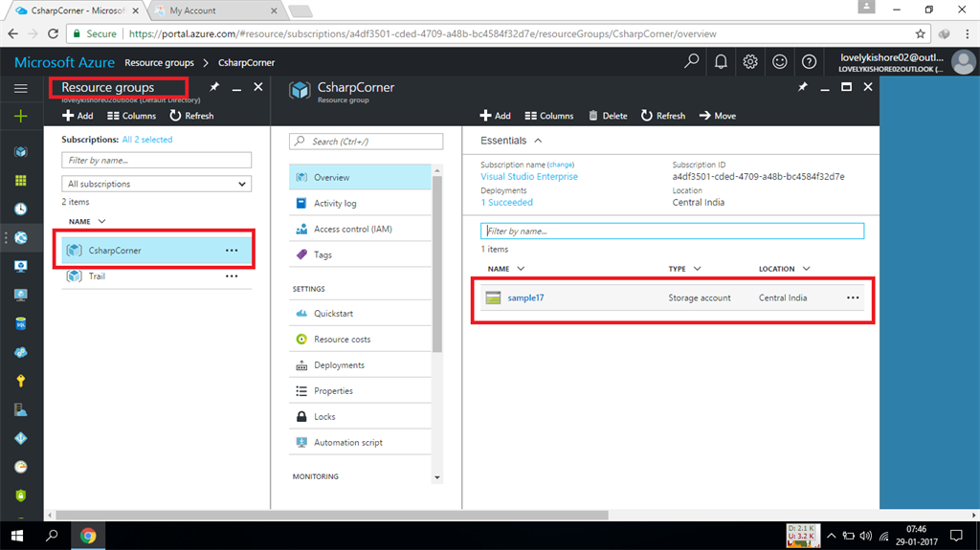Open Columns in CsharpCorner blade

point(548,116)
